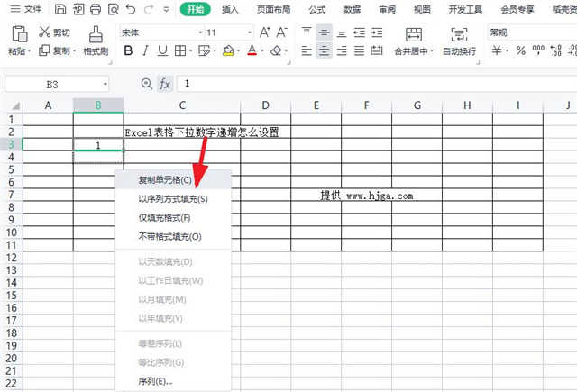This screenshot has width=577, height=392.
Task: Open the quick access toolbar customize arrow
Action: tap(166, 10)
